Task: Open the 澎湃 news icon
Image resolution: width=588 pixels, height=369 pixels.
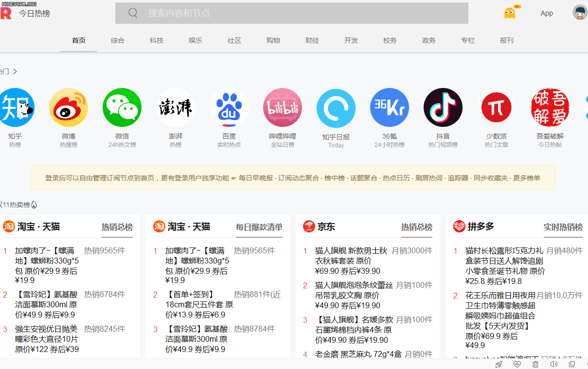Action: point(176,107)
